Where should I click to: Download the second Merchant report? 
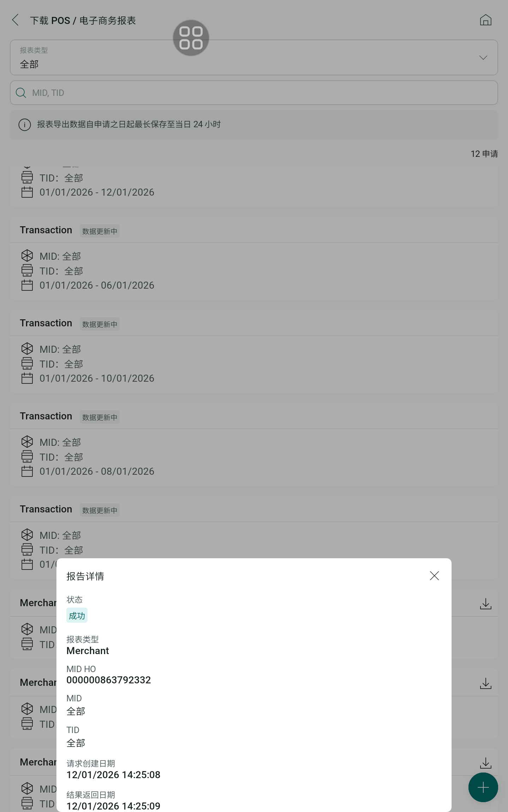pyautogui.click(x=485, y=683)
